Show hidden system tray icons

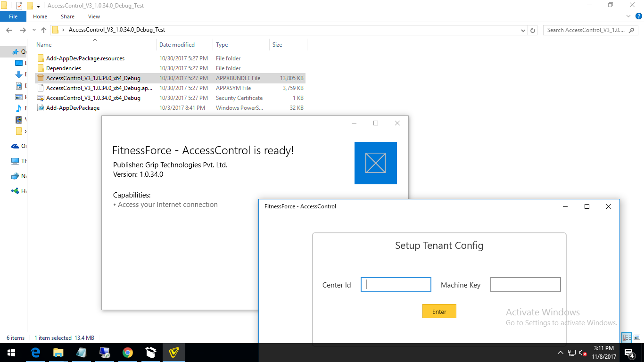click(561, 353)
